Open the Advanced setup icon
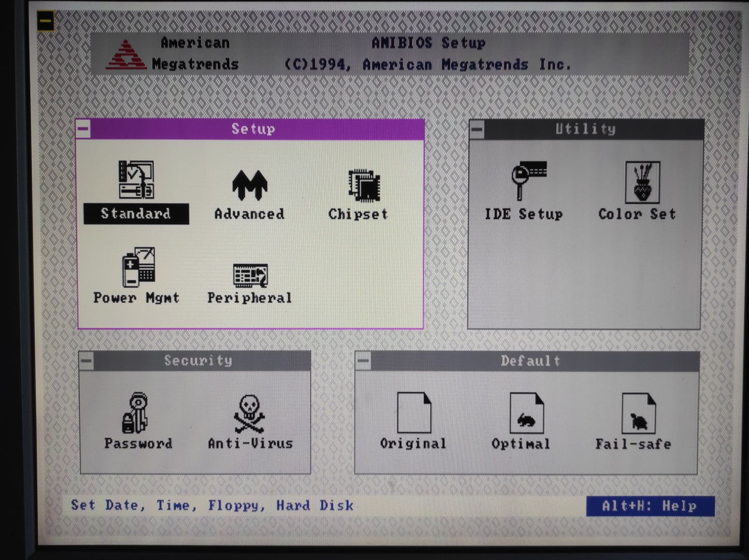 point(249,185)
